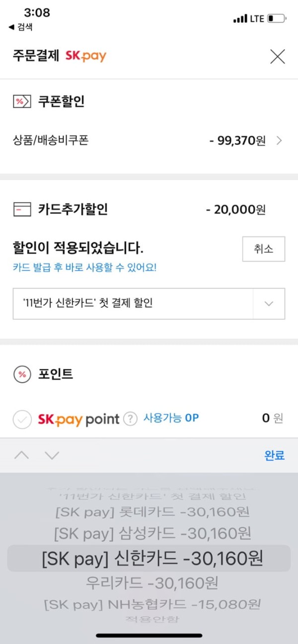Viewport: 298px width, 644px height.
Task: Choose [SK pay] NH농협카드 -15,080원 option
Action: point(152,604)
